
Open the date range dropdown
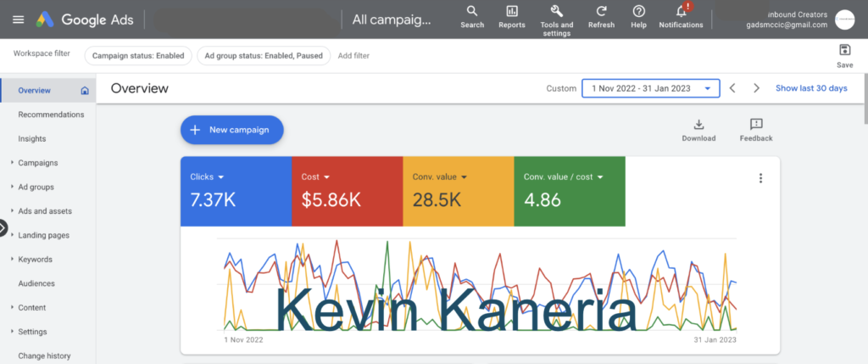tap(651, 88)
